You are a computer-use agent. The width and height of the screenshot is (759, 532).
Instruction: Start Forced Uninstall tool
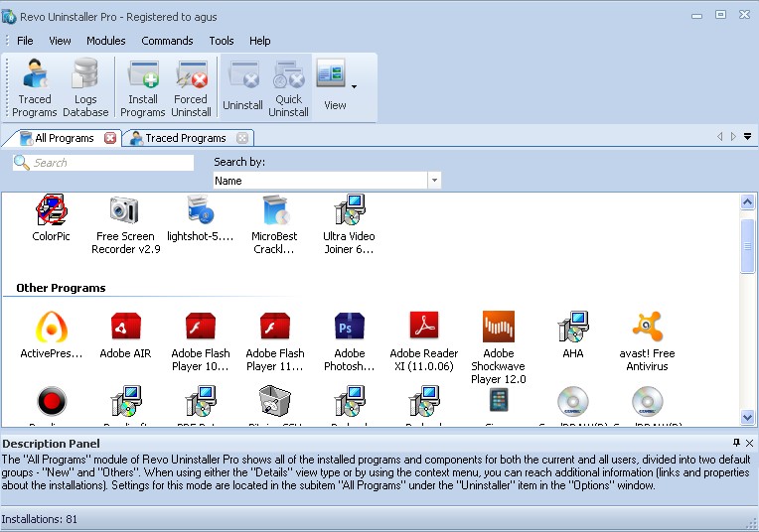[x=191, y=87]
